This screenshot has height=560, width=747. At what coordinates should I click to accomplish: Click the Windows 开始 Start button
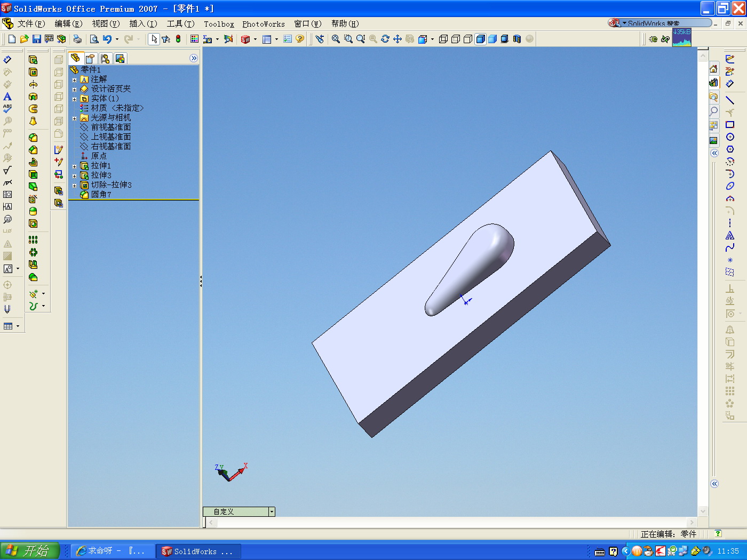pyautogui.click(x=30, y=551)
